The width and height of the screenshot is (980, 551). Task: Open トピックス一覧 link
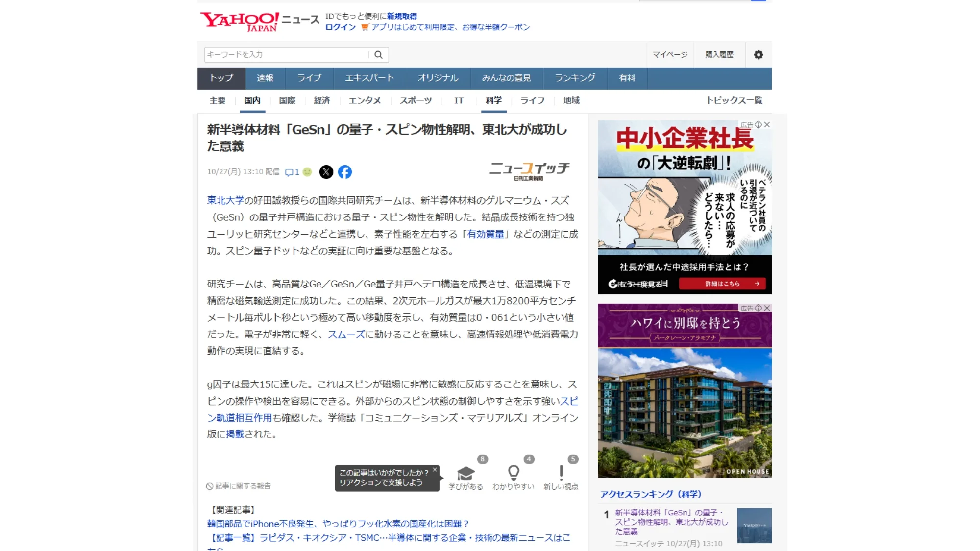(x=734, y=101)
